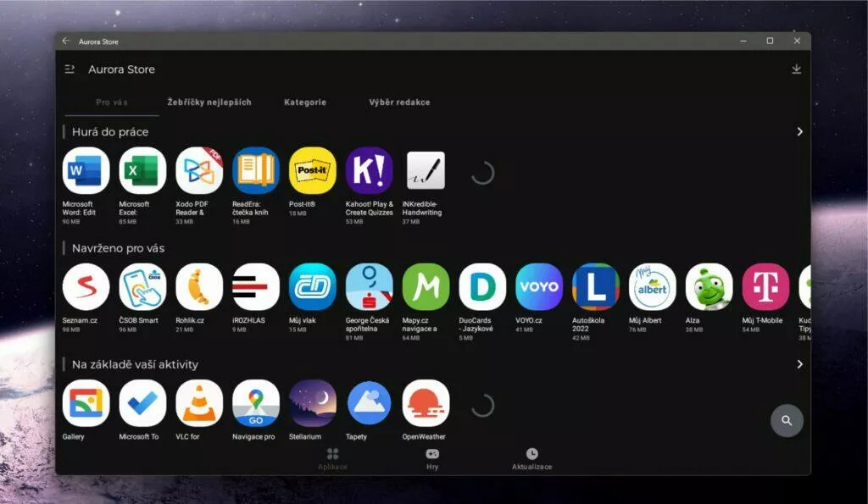The width and height of the screenshot is (868, 504).
Task: Open the OpenWeather app icon
Action: (426, 402)
